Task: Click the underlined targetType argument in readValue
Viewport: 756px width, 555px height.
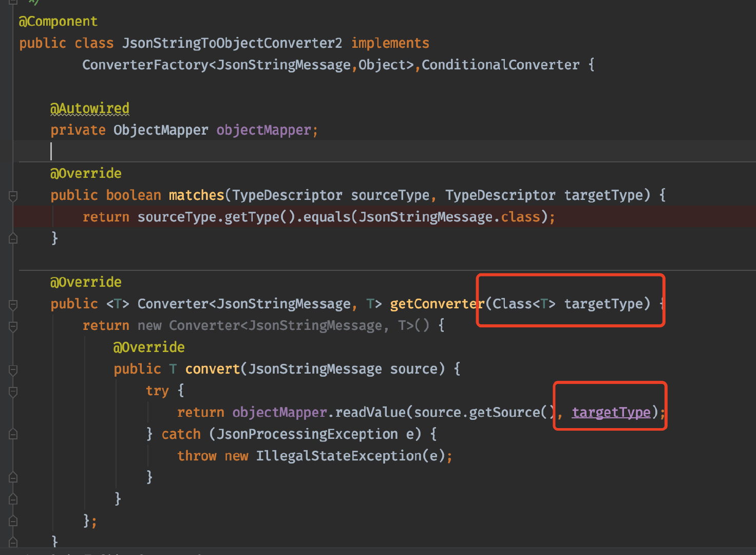Action: click(611, 412)
